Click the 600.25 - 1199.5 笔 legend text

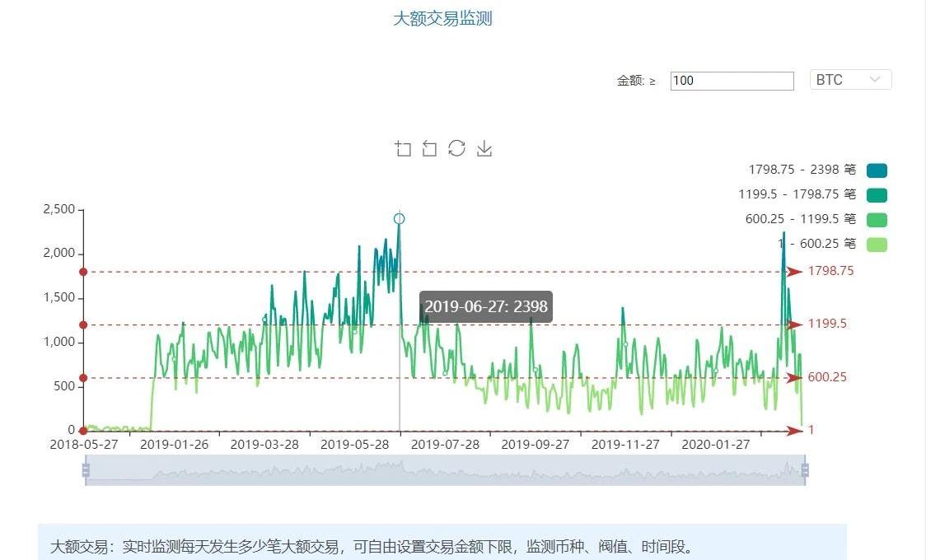click(x=801, y=220)
